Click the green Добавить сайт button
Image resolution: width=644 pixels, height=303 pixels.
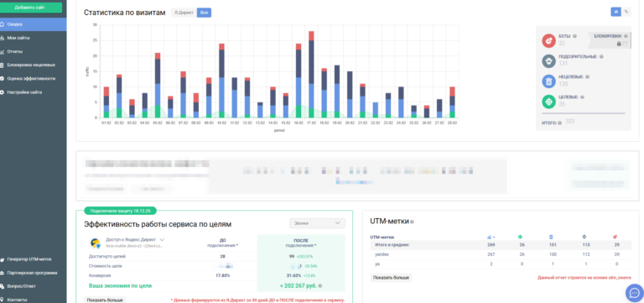click(32, 8)
